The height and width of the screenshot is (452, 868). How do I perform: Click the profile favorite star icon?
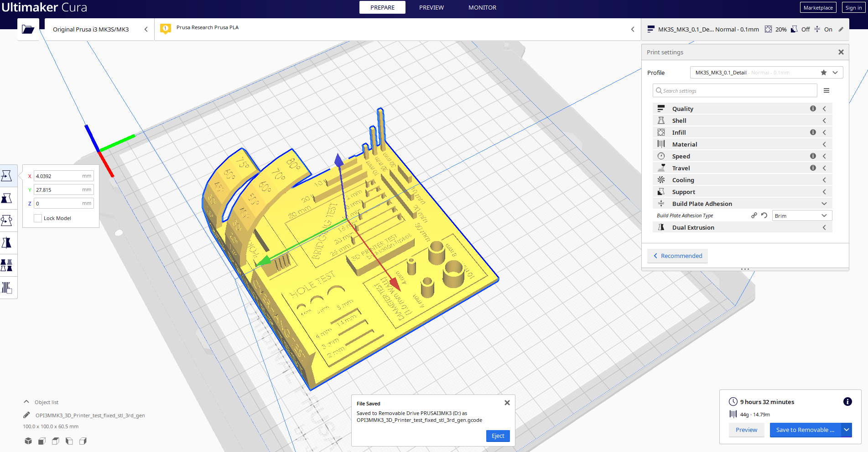(x=824, y=73)
